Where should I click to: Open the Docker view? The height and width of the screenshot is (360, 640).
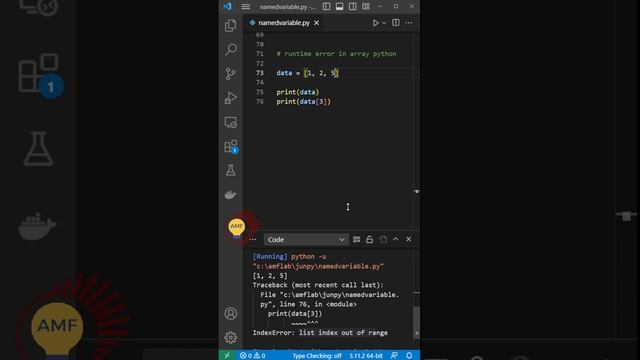coord(231,194)
